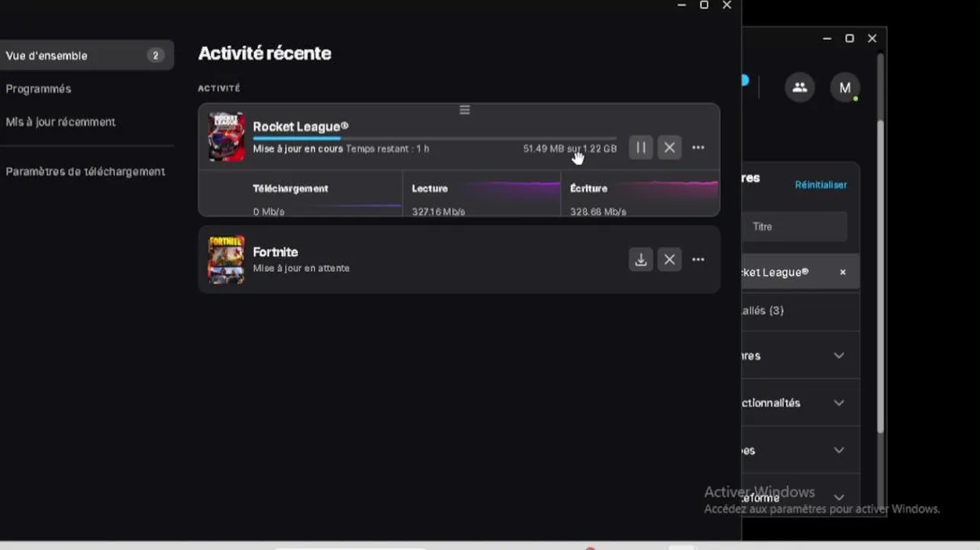Click the Rocket League® title text

301,127
